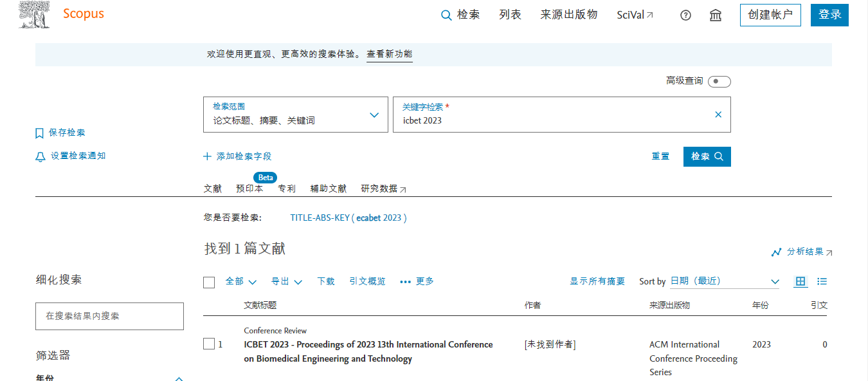Switch to the 专利 tab
This screenshot has width=868, height=381.
[287, 189]
